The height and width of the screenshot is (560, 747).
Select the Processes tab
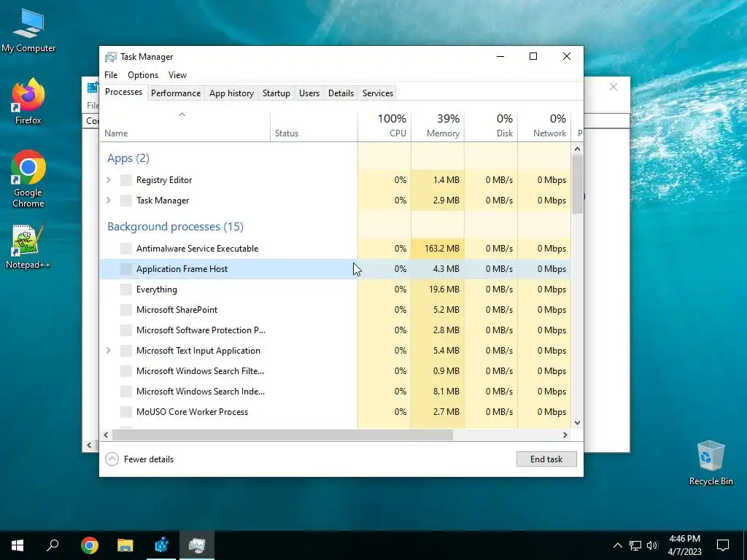click(123, 93)
